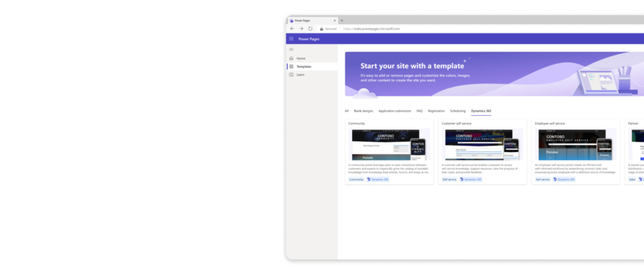Screen dimensions: 644x274
Task: Click the Power Pages header title
Action: [x=309, y=39]
